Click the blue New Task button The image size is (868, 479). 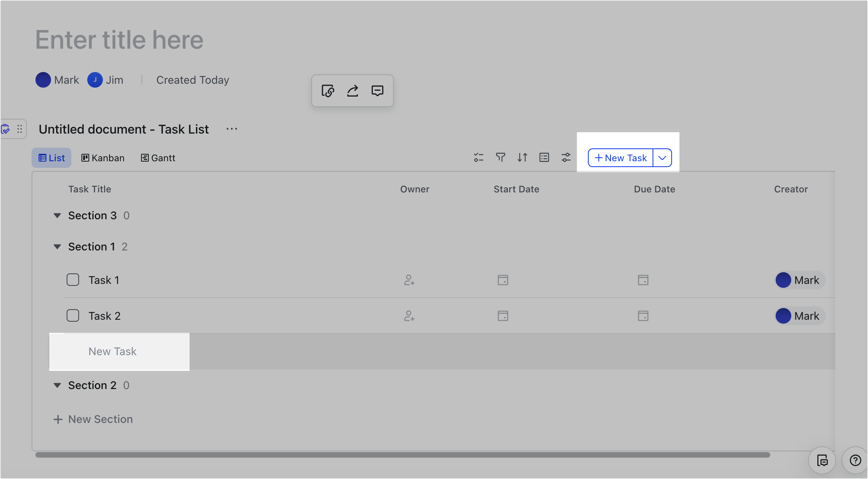(620, 158)
